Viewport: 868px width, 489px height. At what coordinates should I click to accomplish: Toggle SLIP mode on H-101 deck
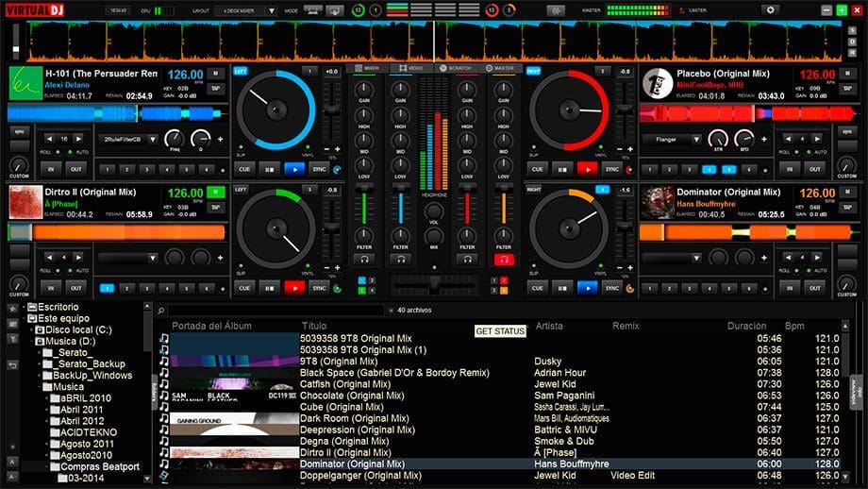pos(241,149)
